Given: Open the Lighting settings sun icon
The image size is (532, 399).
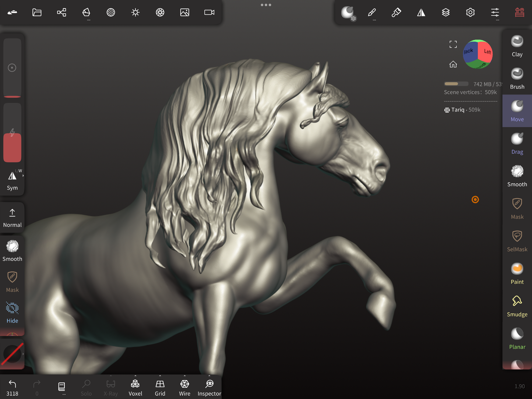Looking at the screenshot, I should coord(135,13).
